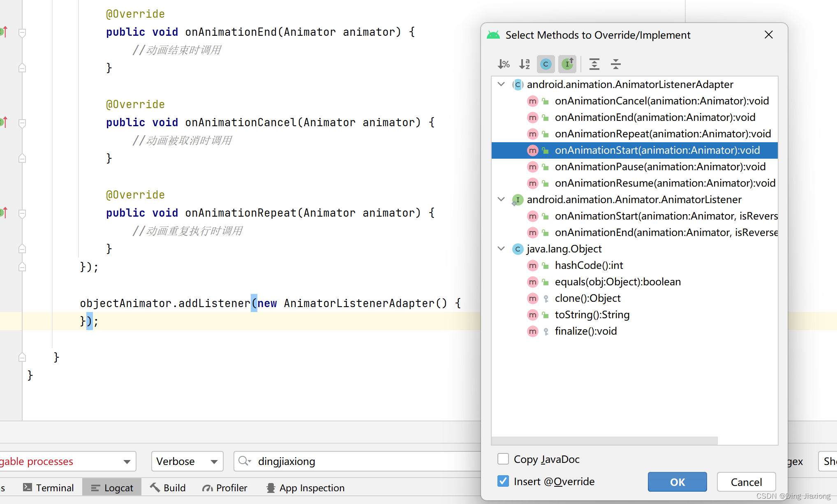Image resolution: width=837 pixels, height=504 pixels.
Task: Select onAnimationResume method in list
Action: (635, 183)
